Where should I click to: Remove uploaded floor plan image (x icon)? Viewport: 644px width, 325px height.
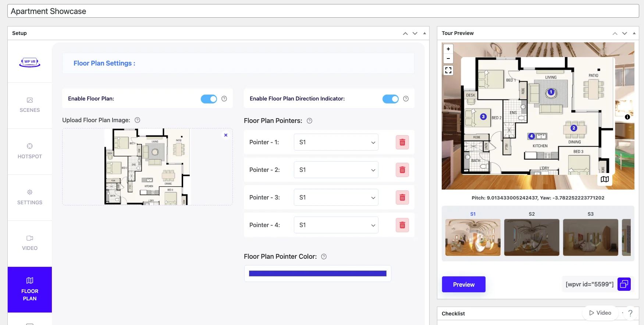pyautogui.click(x=226, y=135)
